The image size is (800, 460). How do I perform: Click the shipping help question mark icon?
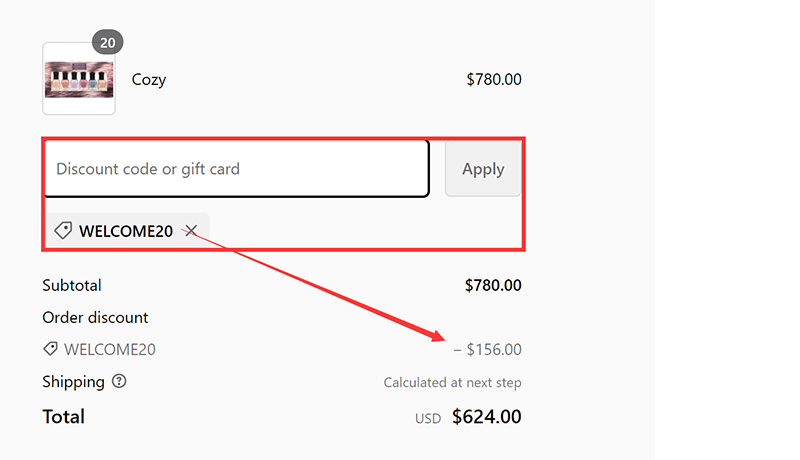pos(120,381)
